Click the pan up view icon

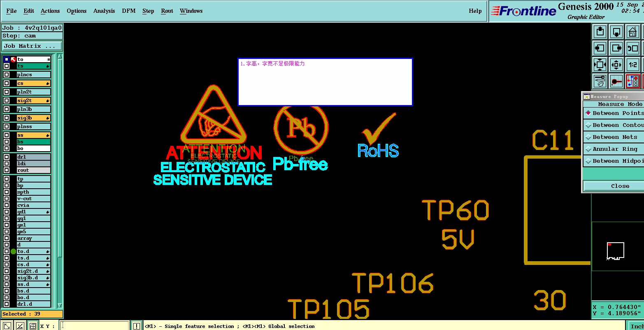(x=600, y=32)
